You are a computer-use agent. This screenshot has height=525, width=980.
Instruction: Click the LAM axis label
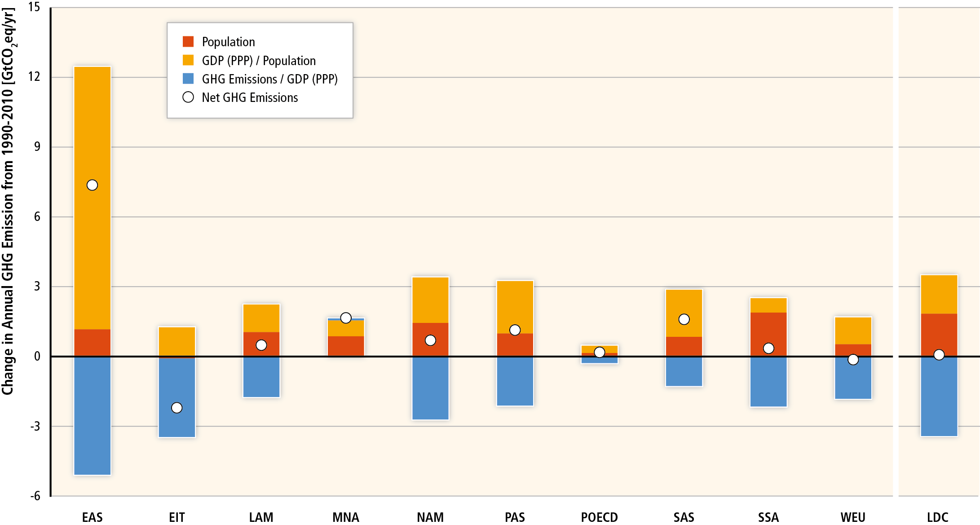pos(261,517)
